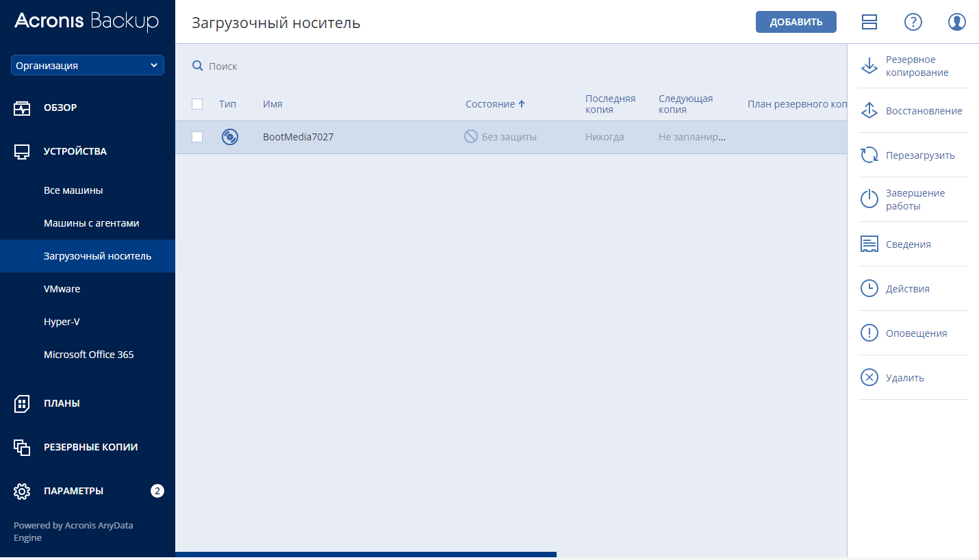This screenshot has width=979, height=560.
Task: Open Действия activities clock icon
Action: tap(869, 289)
